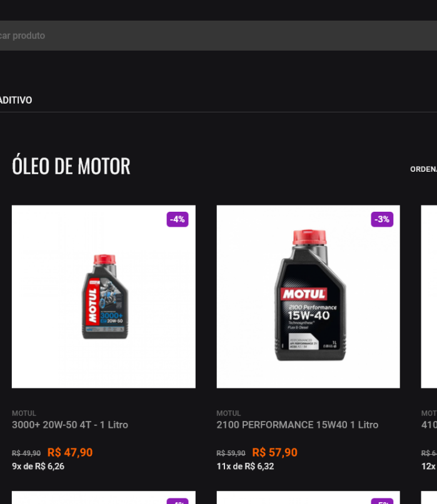Expand the ORDENAR sort dropdown
Image resolution: width=437 pixels, height=504 pixels.
tap(423, 169)
